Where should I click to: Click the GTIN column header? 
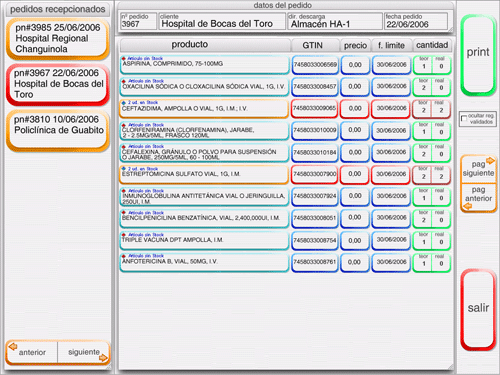315,45
